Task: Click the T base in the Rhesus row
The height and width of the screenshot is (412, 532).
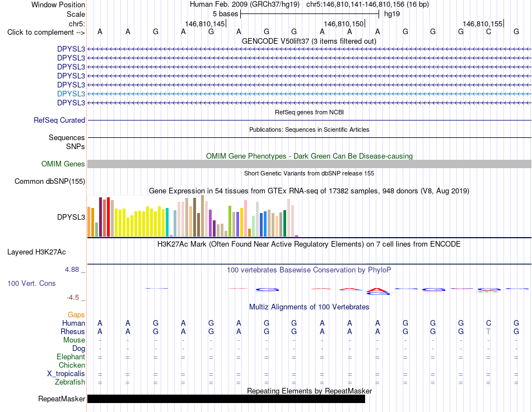Action: tap(488, 331)
